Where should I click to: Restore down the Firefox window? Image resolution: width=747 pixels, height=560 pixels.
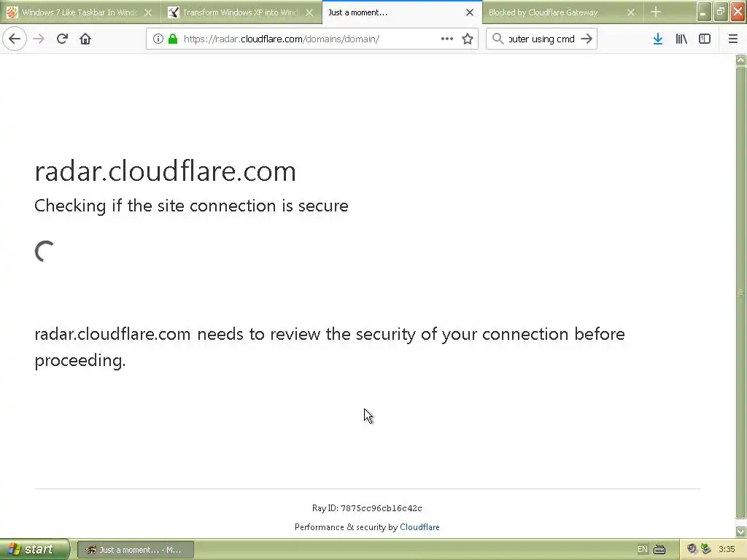click(721, 12)
